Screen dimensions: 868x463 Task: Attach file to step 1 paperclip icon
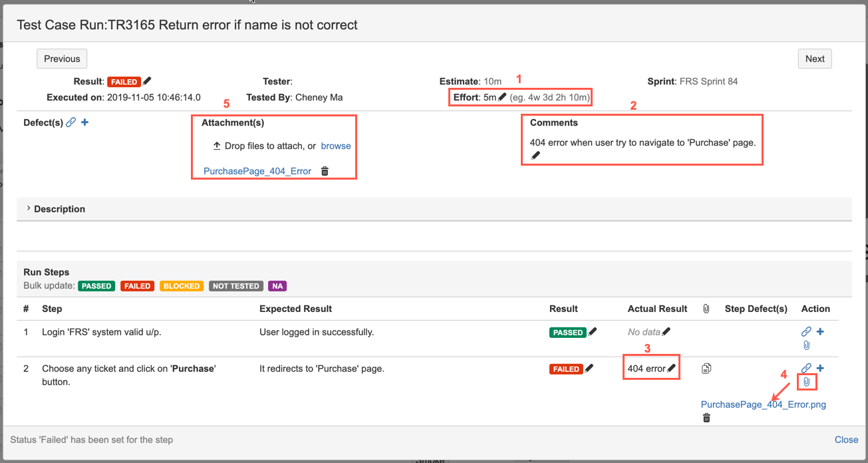point(806,345)
